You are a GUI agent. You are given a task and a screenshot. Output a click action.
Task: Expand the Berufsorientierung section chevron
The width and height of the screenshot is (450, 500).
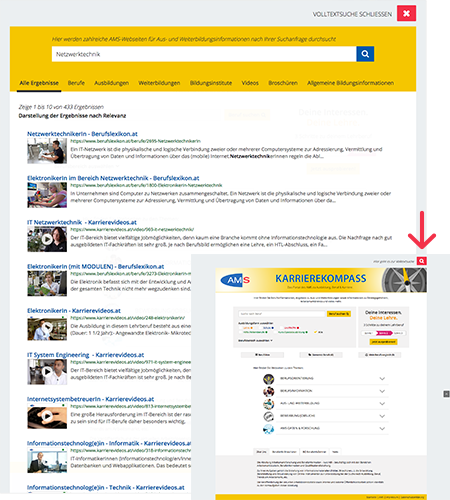pos(382,379)
